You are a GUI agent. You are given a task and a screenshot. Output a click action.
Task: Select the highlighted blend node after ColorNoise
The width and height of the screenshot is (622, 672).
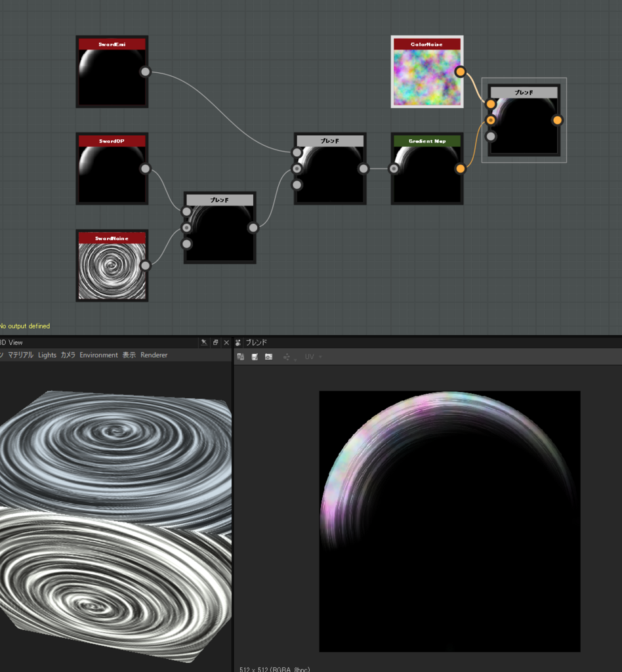pos(524,120)
